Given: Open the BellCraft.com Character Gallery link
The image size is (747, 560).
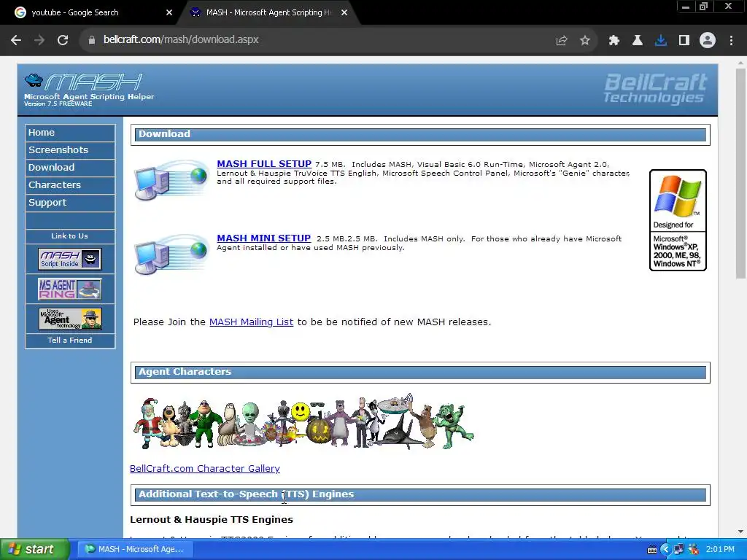Looking at the screenshot, I should (x=205, y=469).
